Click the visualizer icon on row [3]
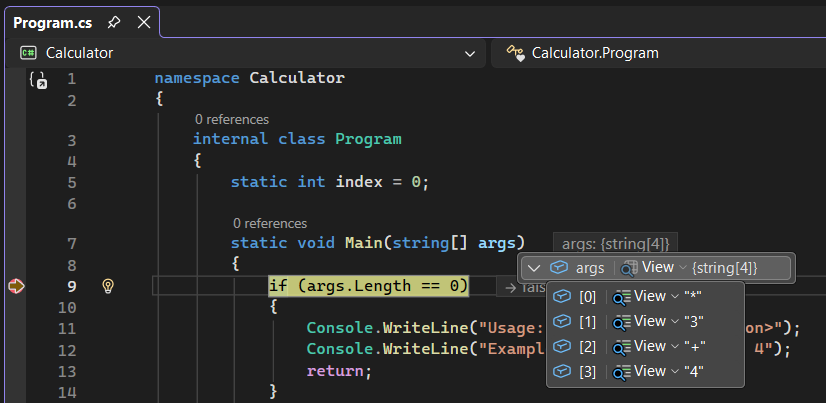 [x=621, y=371]
